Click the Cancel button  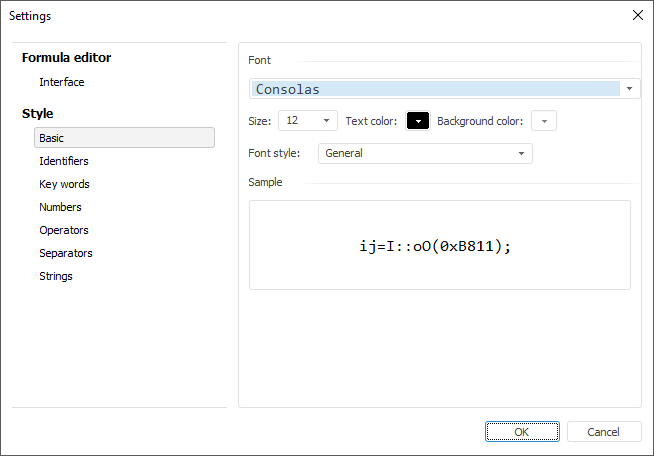coord(603,431)
